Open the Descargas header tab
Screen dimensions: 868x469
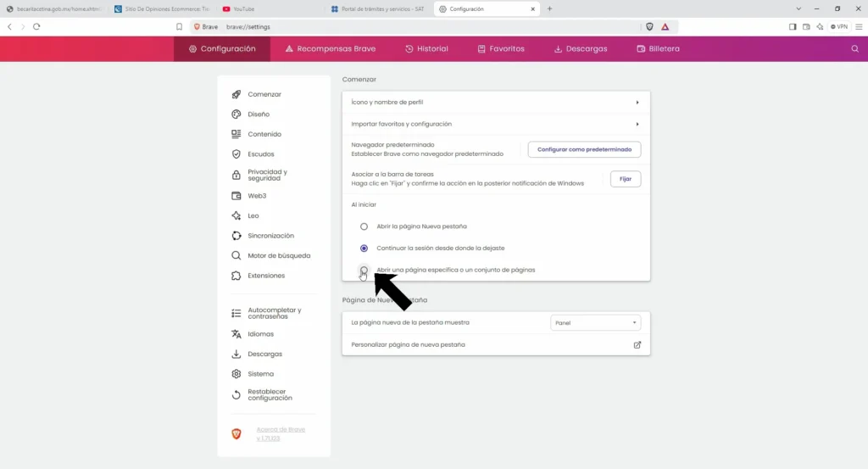[x=580, y=48]
